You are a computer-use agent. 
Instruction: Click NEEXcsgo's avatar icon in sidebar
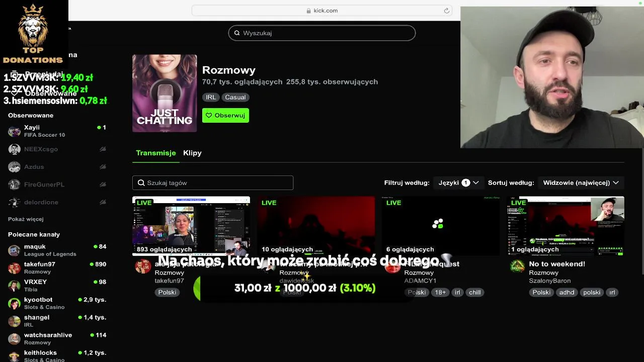[14, 149]
